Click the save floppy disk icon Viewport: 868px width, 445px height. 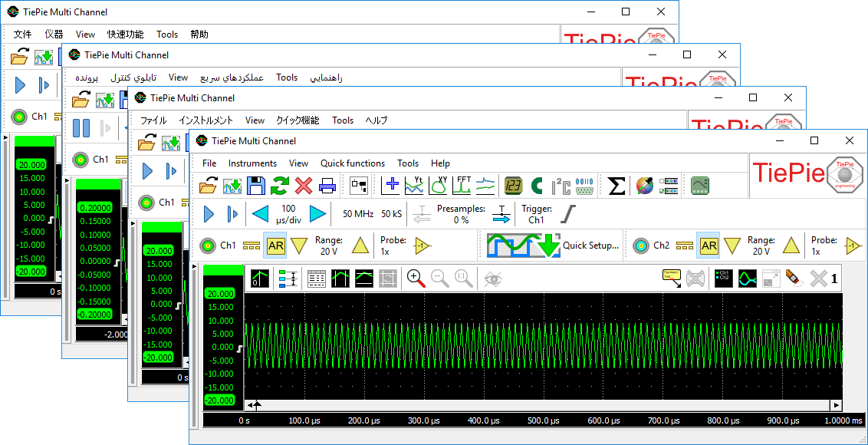(x=256, y=186)
